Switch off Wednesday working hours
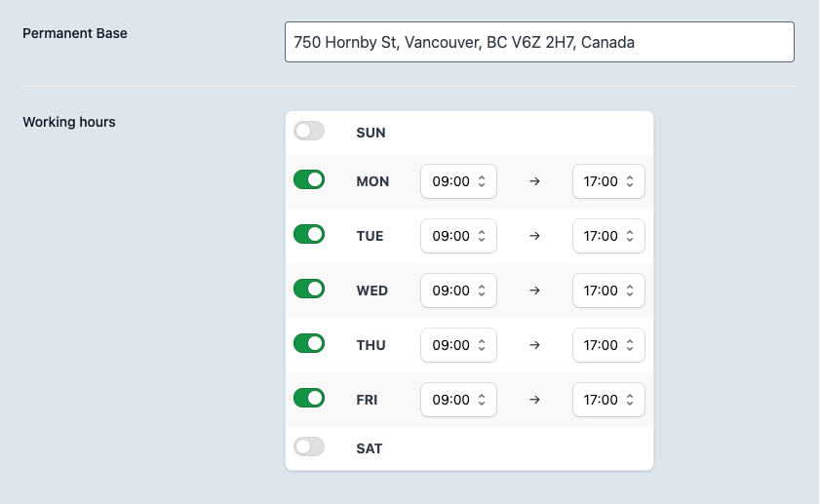The image size is (820, 504). (309, 290)
